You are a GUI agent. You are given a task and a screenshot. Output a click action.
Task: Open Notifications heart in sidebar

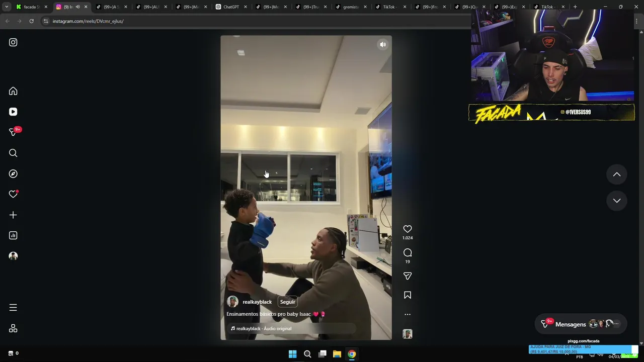[x=13, y=194]
